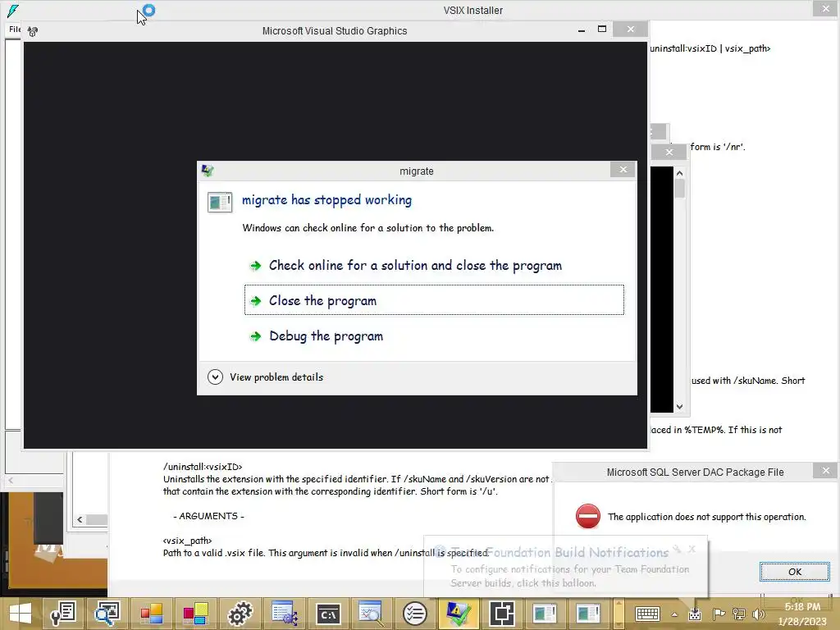Click the '/uninstall:<vsixID>' text in VSIX Installer

[x=203, y=467]
